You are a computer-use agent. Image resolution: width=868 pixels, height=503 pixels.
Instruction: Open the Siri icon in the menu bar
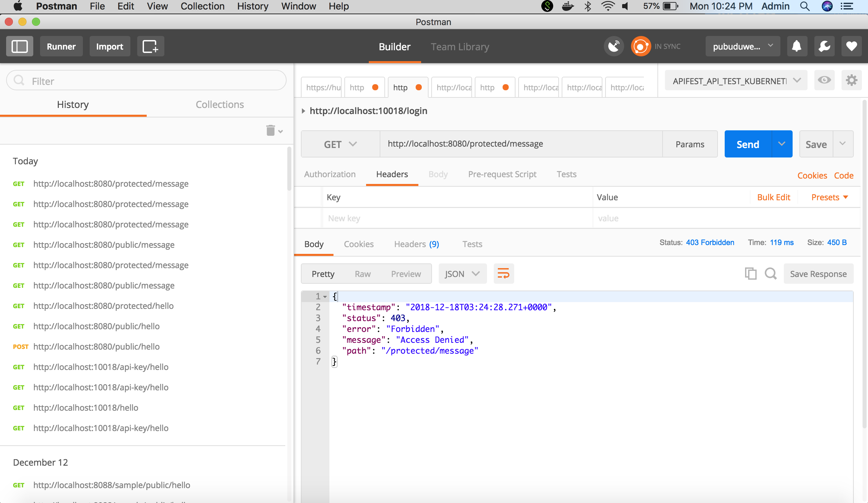[x=827, y=6]
